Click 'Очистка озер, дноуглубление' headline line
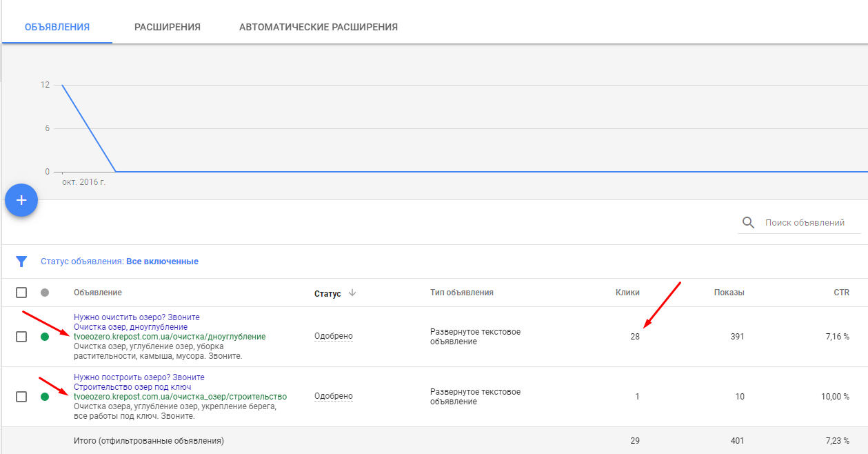 pos(130,327)
